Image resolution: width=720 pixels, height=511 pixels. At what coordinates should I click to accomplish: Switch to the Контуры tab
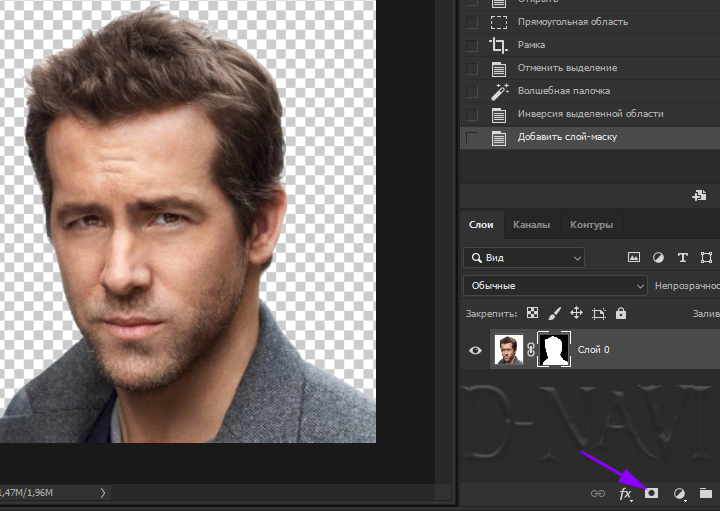(591, 225)
